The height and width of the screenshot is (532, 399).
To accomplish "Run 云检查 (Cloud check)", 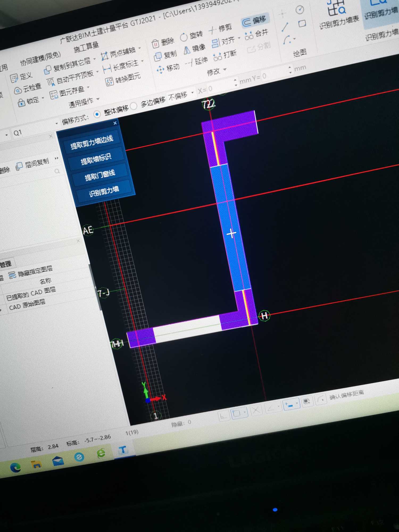I will pos(28,89).
